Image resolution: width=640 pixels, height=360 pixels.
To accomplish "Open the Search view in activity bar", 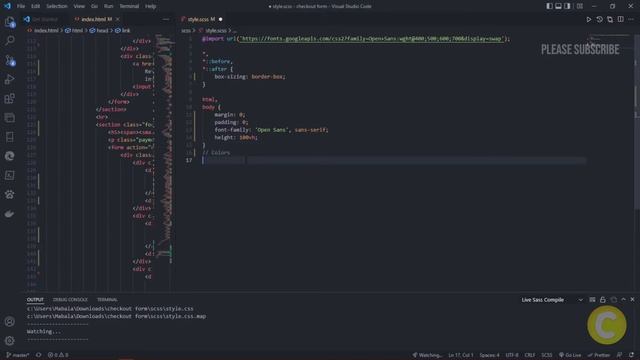I will (x=9, y=40).
